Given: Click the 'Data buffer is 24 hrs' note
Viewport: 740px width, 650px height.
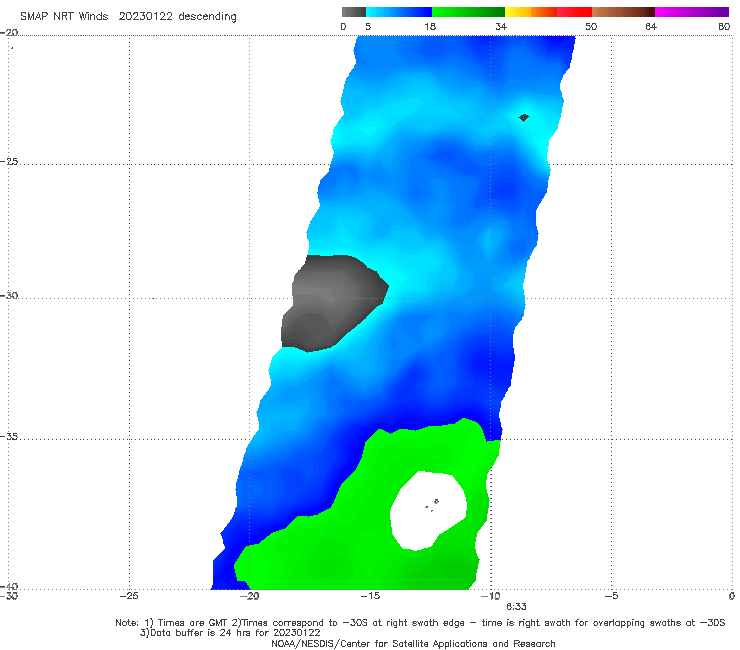Looking at the screenshot, I should [x=230, y=633].
